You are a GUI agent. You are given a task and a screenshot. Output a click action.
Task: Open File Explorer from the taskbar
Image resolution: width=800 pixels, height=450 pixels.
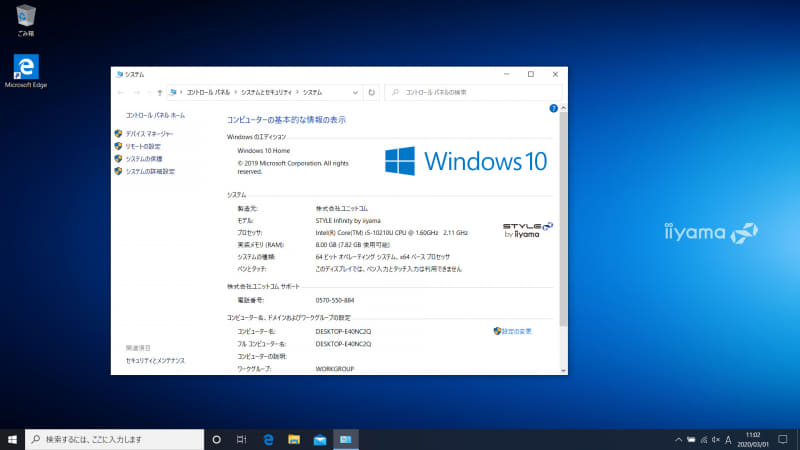(294, 439)
